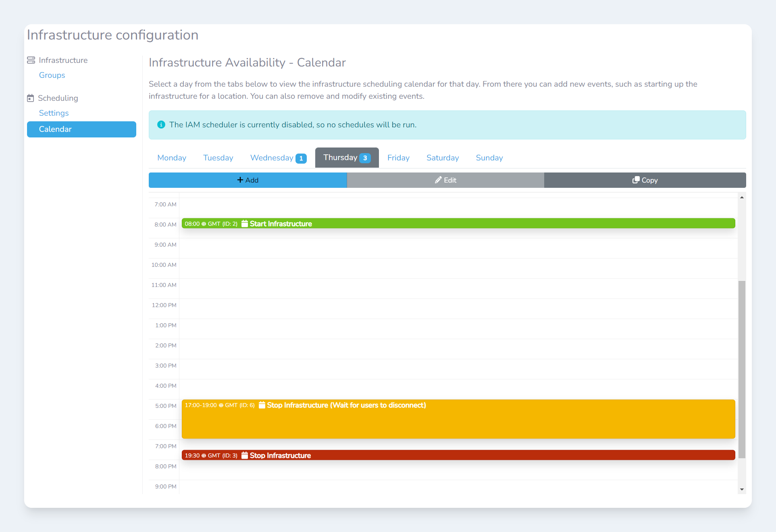Screen dimensions: 776x532
Task: Click the calendar scrollbar down arrow
Action: (742, 489)
